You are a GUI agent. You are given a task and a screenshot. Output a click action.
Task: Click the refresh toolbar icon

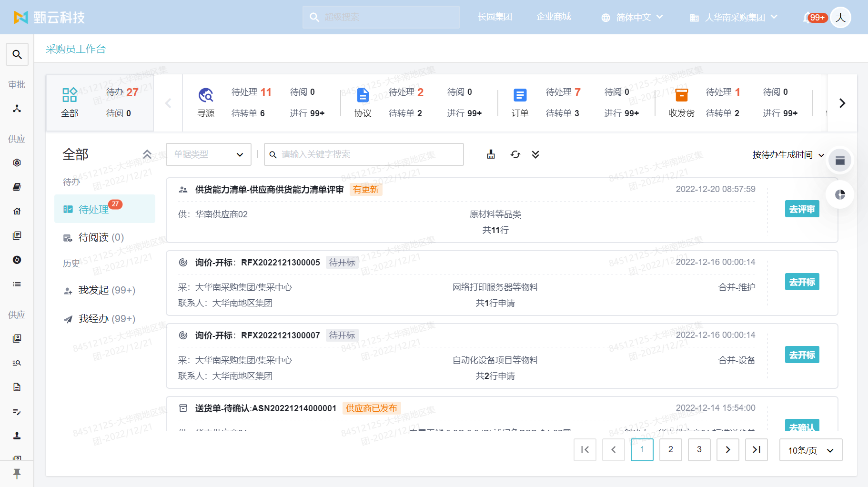(x=515, y=154)
